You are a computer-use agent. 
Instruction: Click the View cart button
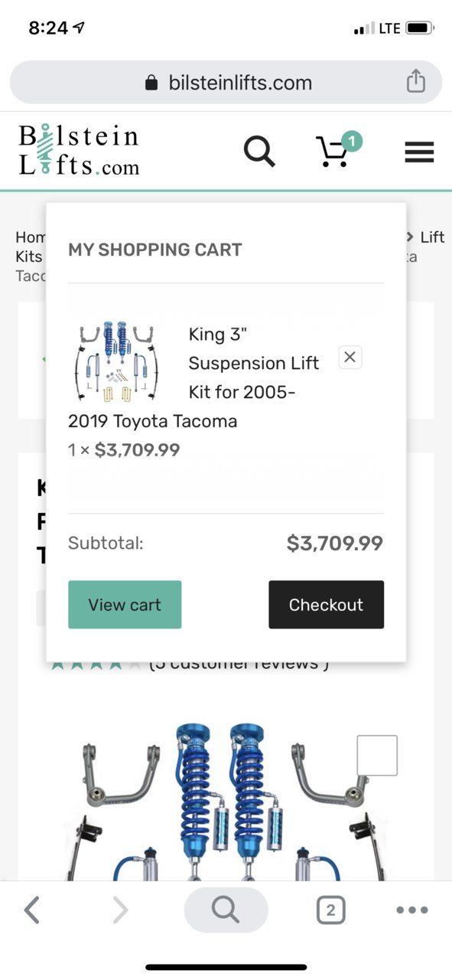coord(125,605)
